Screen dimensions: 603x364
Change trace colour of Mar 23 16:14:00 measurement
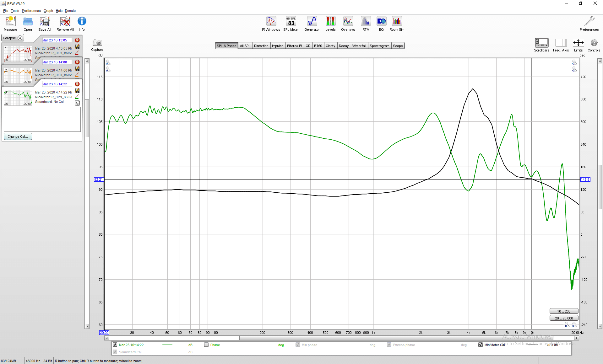(x=77, y=75)
